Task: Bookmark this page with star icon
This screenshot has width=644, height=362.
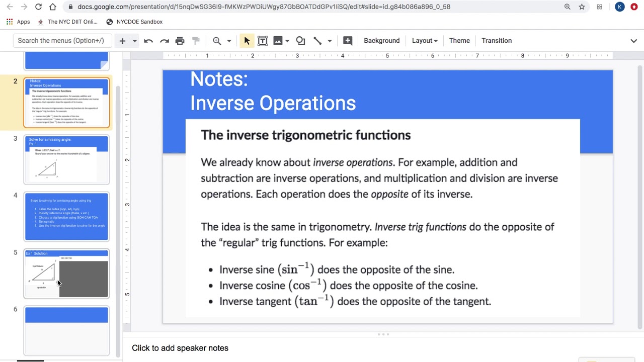Action: 582,7
